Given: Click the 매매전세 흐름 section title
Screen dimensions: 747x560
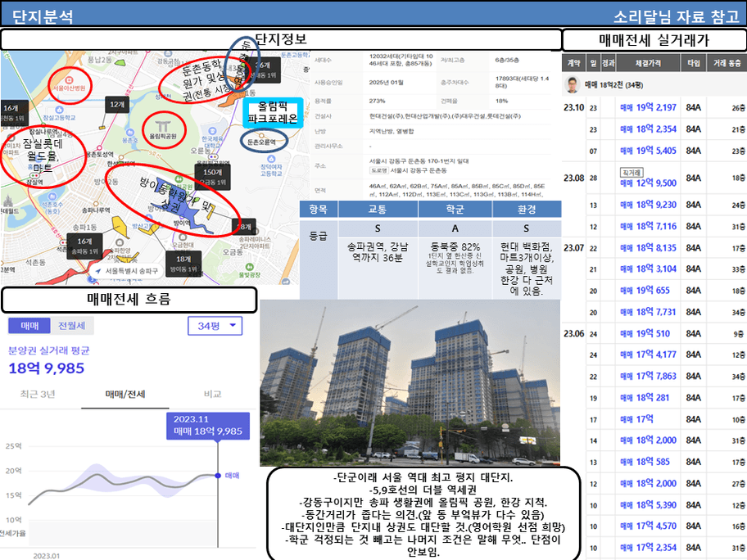Looking at the screenshot, I should pyautogui.click(x=129, y=300).
